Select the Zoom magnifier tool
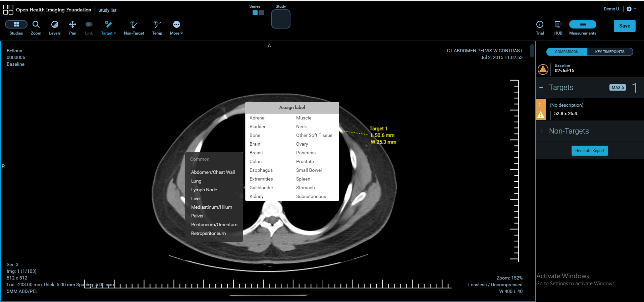This screenshot has width=644, height=302. point(36,25)
